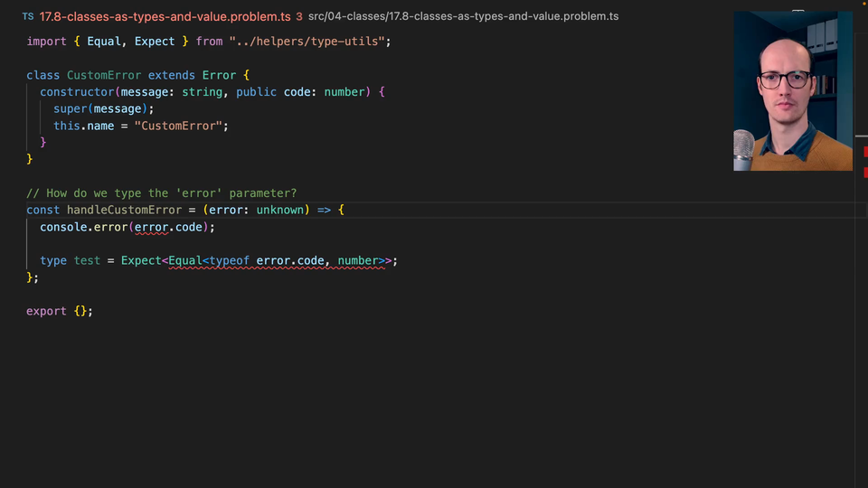
Task: Click the export {} statement
Action: click(x=60, y=311)
